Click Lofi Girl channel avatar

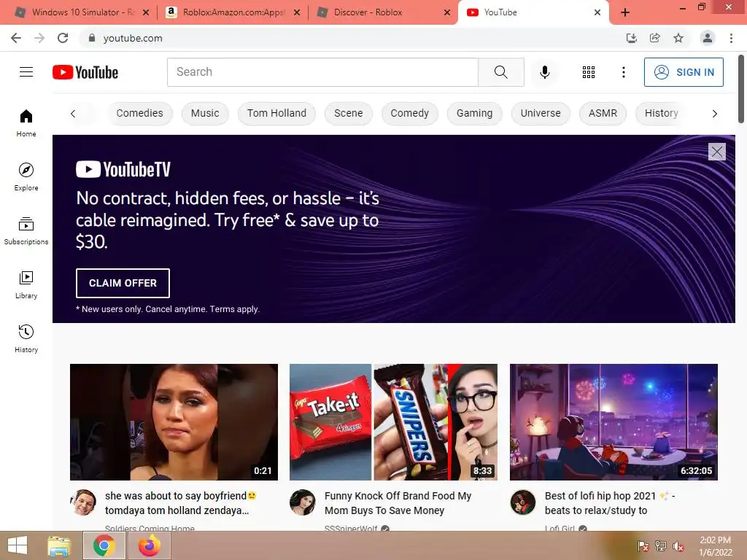pos(522,502)
